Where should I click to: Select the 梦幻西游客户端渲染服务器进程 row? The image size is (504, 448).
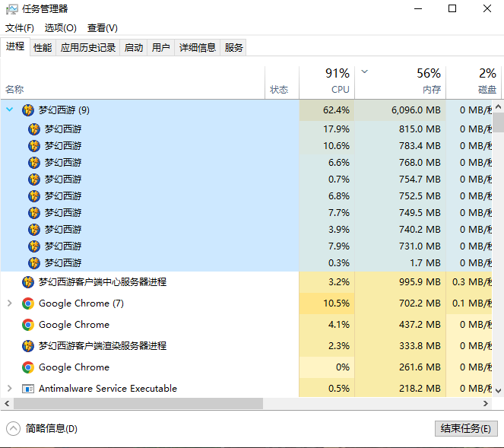click(246, 346)
